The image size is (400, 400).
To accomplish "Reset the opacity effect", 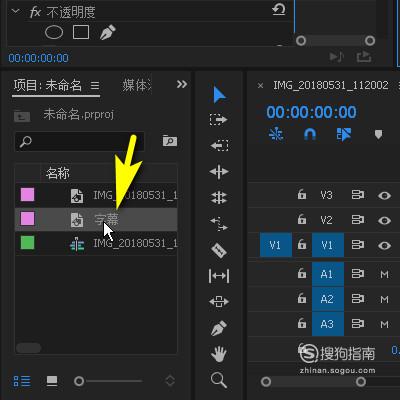I will [x=279, y=10].
